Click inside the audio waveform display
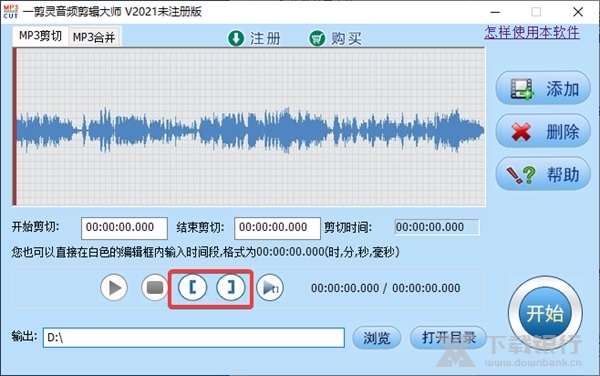The height and width of the screenshot is (376, 600). [249, 127]
